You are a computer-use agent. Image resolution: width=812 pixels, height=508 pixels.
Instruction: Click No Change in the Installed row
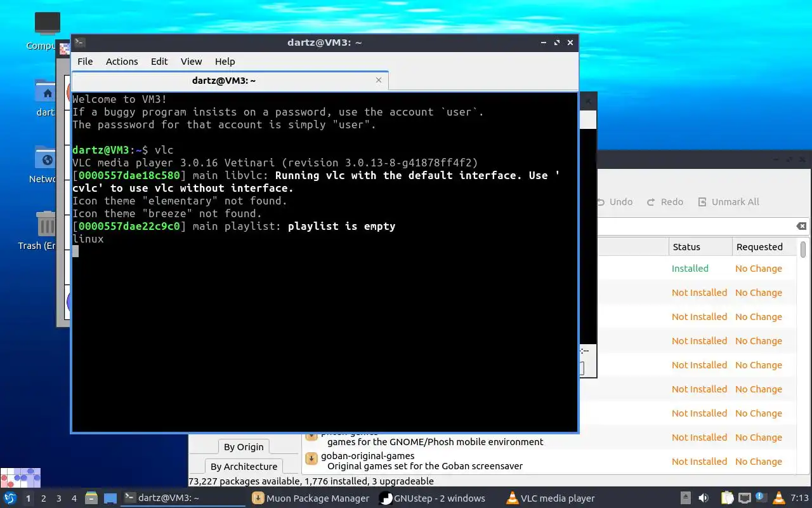(x=758, y=269)
